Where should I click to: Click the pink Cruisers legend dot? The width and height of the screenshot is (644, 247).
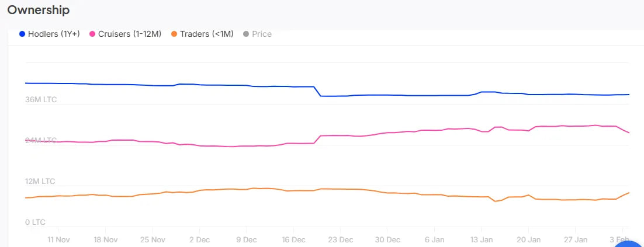pyautogui.click(x=92, y=34)
